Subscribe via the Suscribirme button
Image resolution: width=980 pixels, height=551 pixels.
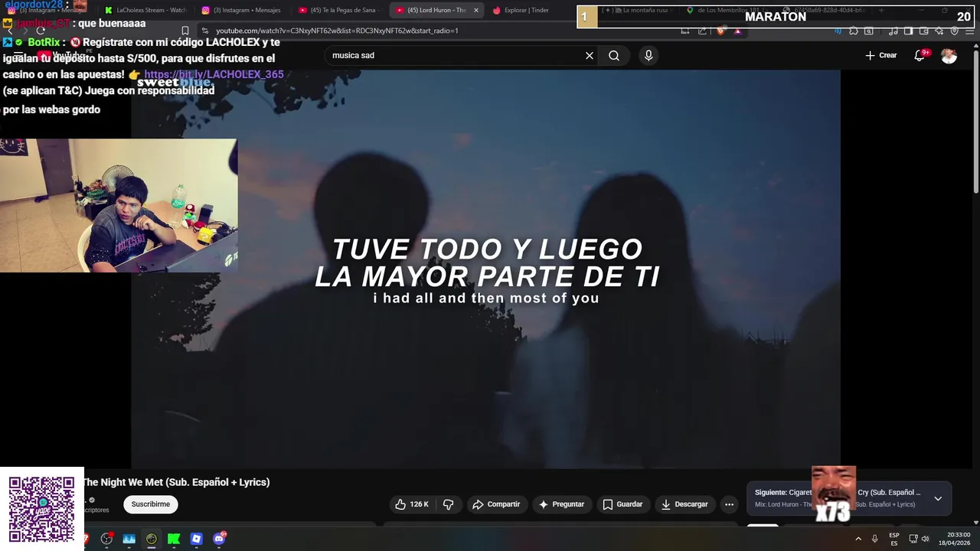[151, 504]
